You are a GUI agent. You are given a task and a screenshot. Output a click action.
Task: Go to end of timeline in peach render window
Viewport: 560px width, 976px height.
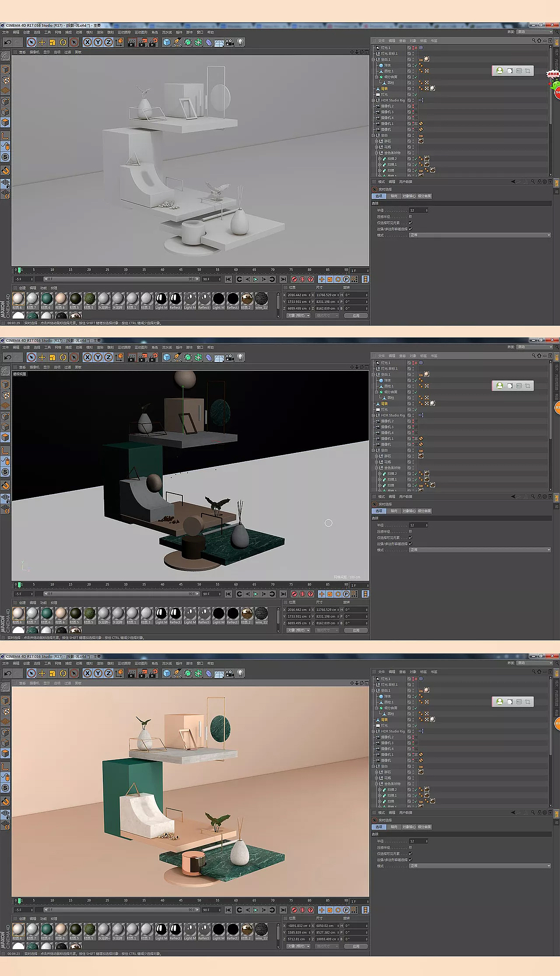click(x=283, y=910)
